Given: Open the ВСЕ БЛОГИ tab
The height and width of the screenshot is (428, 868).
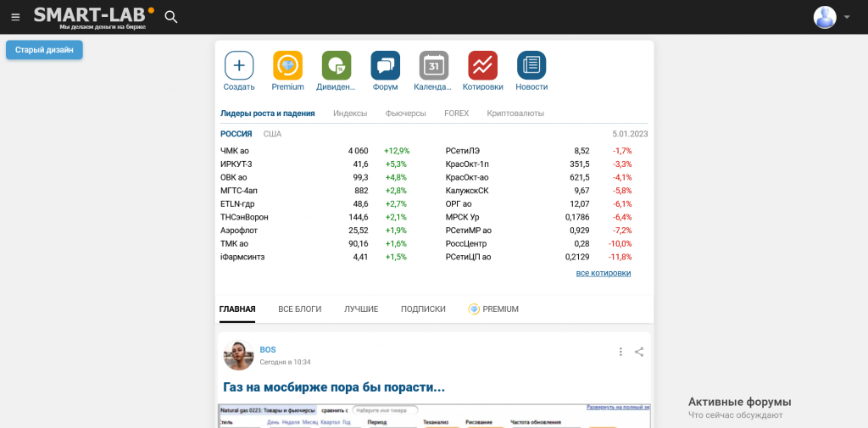Looking at the screenshot, I should click(x=300, y=309).
